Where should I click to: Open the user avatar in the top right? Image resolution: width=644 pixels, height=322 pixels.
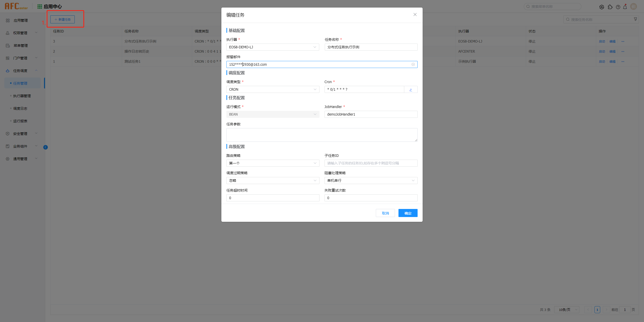click(x=633, y=7)
